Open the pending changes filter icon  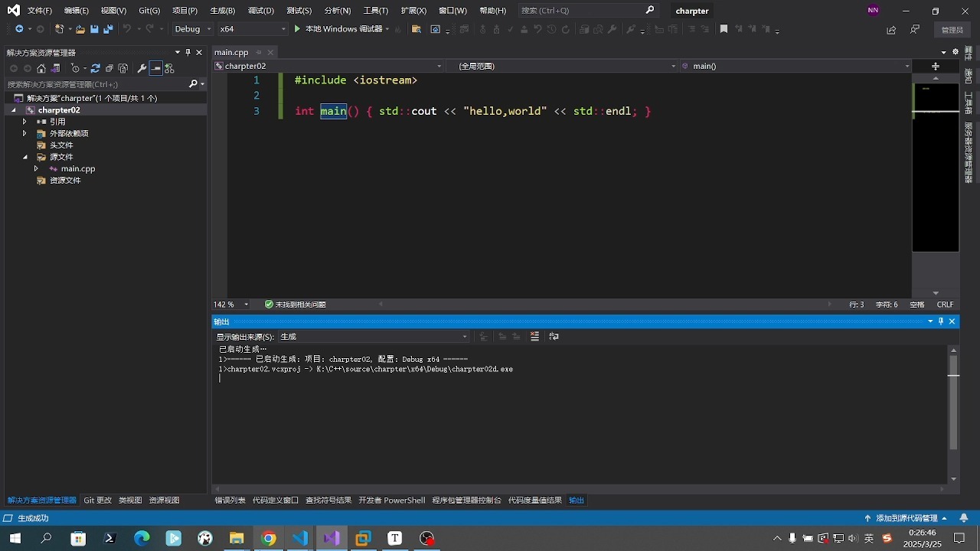(x=76, y=68)
